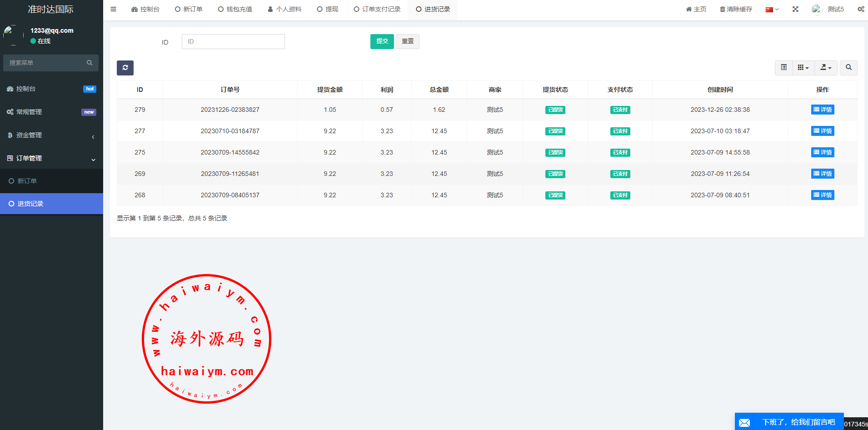The width and height of the screenshot is (868, 430).
Task: Open the columns visibility dropdown
Action: click(803, 68)
